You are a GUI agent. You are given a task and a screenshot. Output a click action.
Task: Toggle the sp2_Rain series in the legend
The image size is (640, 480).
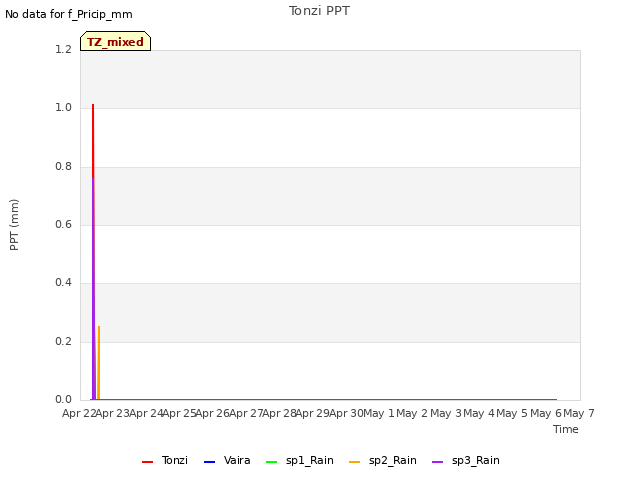coord(383,460)
